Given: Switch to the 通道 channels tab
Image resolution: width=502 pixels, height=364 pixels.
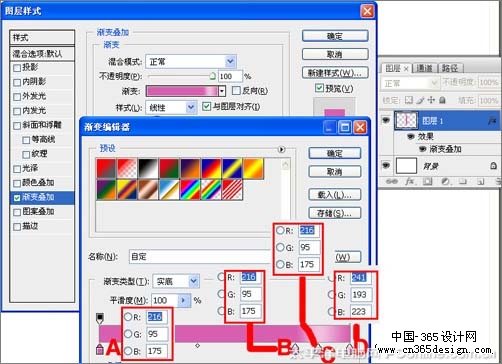Looking at the screenshot, I should pos(424,68).
